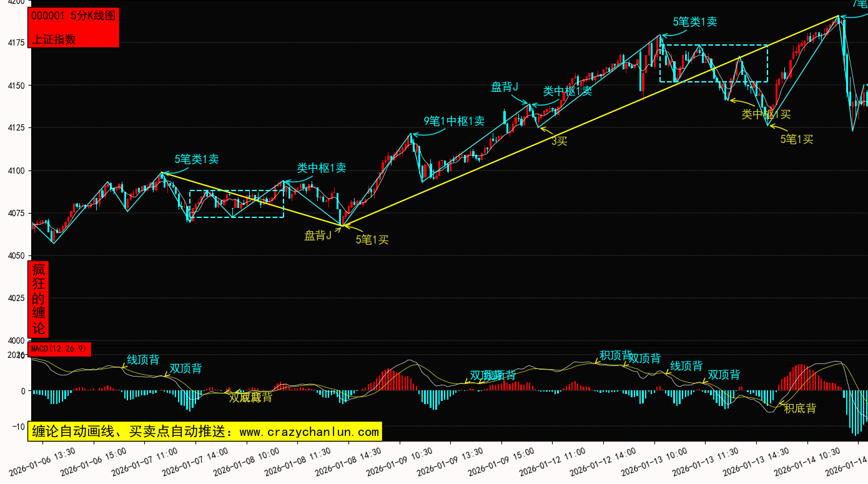The height and width of the screenshot is (484, 868).
Task: Click the 9笔1中枢1卖 sell signal label
Action: (453, 121)
